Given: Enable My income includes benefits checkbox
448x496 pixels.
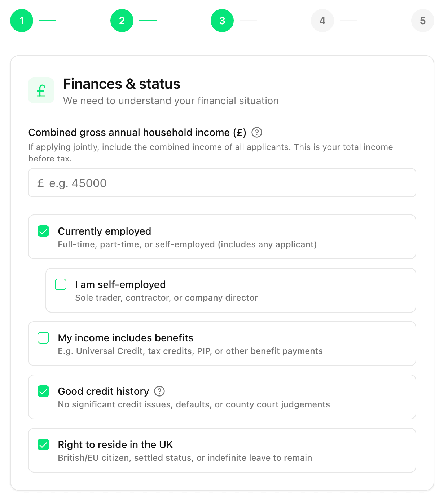Looking at the screenshot, I should pos(43,338).
